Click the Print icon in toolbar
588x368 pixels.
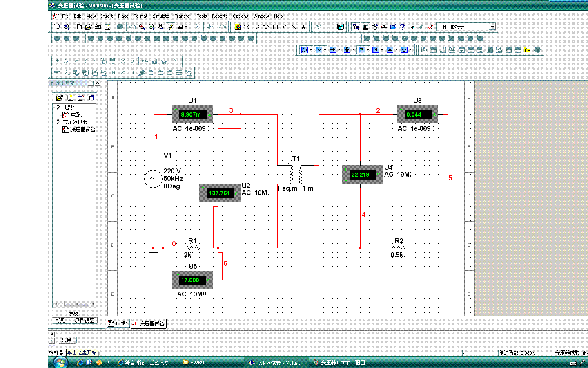point(98,27)
